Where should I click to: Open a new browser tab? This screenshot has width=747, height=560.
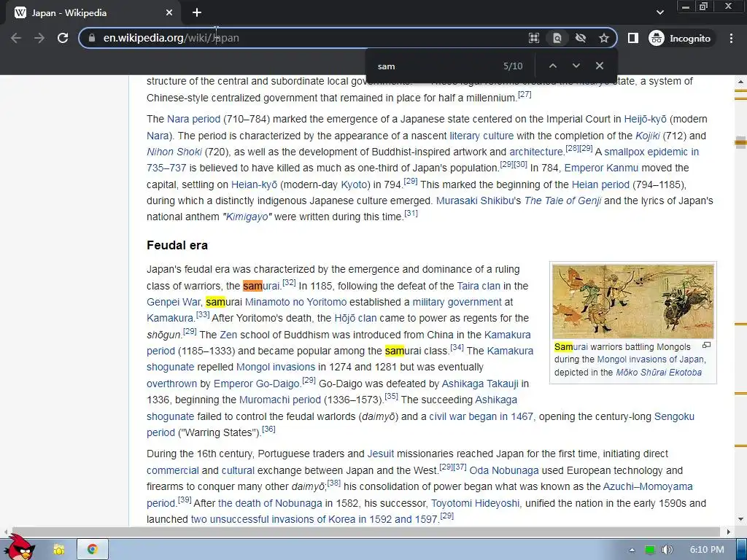tap(197, 12)
